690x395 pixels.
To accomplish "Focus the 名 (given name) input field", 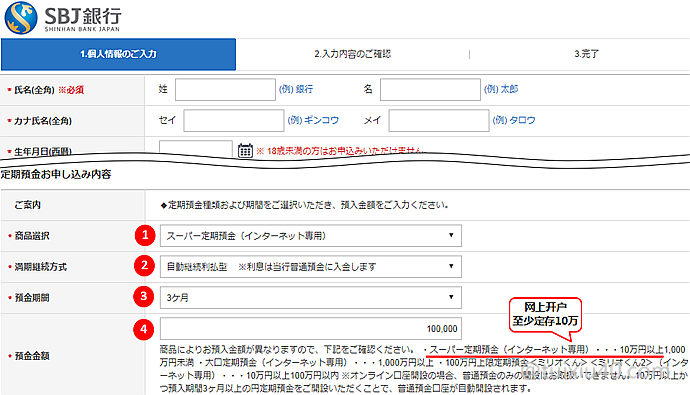I will (x=430, y=89).
